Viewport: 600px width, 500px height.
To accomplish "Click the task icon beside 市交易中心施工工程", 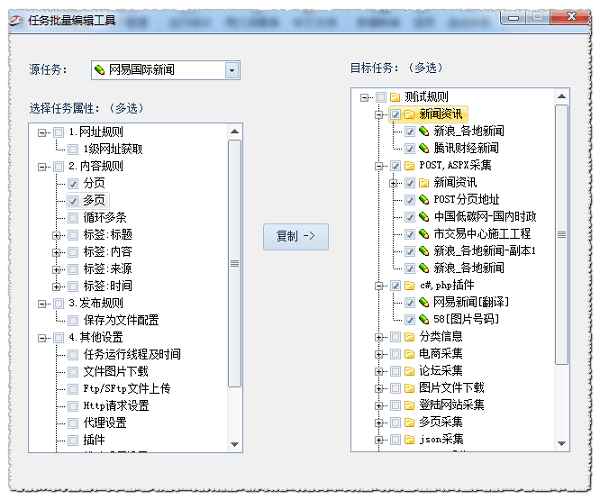I will tap(424, 233).
